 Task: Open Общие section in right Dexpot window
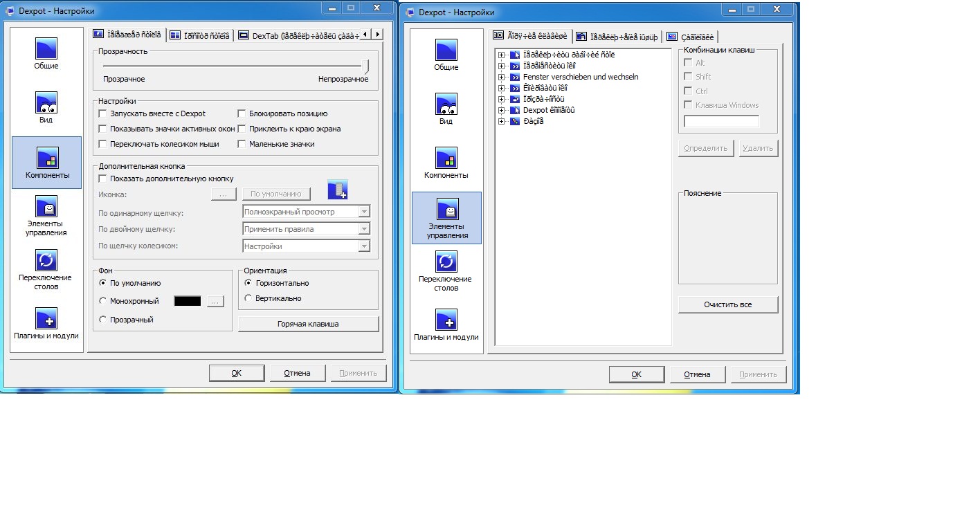tap(446, 55)
